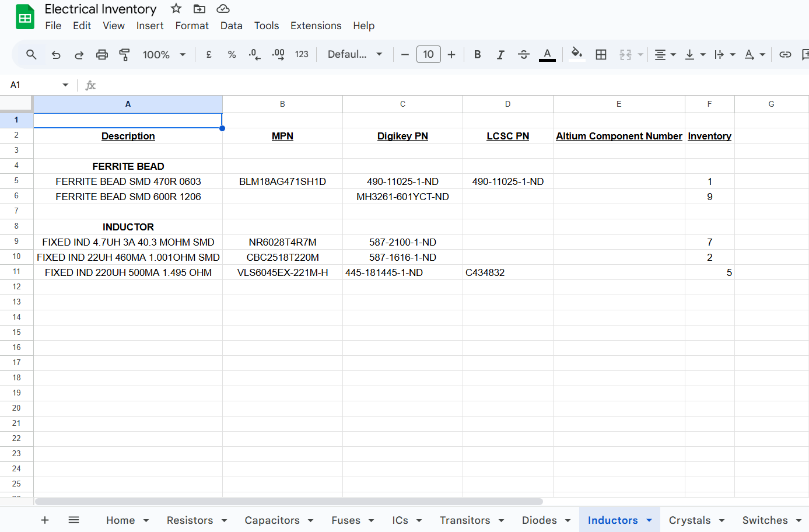Click the Insert link icon
Viewport: 809px width, 532px height.
785,55
